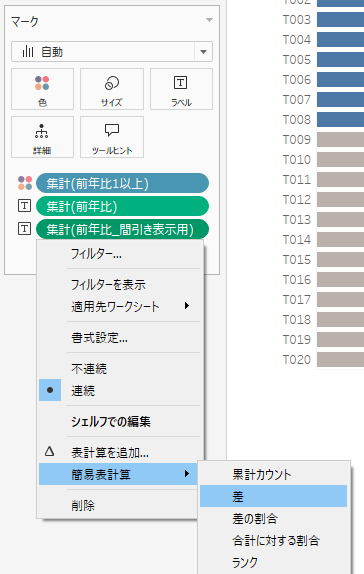364x574 pixels.
Task: Click the blue bar for T003
Action: click(x=341, y=19)
